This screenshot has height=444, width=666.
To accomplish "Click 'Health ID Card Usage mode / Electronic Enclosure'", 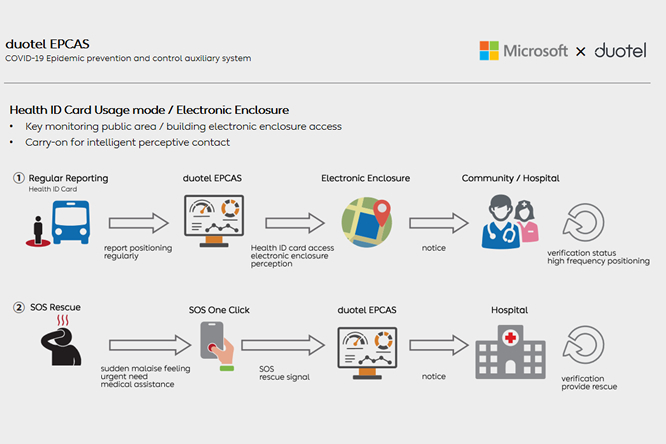I will (x=149, y=110).
